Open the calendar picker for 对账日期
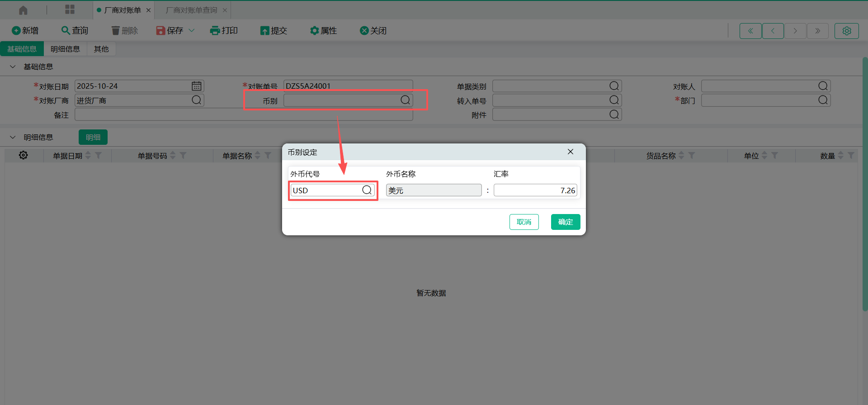This screenshot has height=405, width=868. pos(196,86)
